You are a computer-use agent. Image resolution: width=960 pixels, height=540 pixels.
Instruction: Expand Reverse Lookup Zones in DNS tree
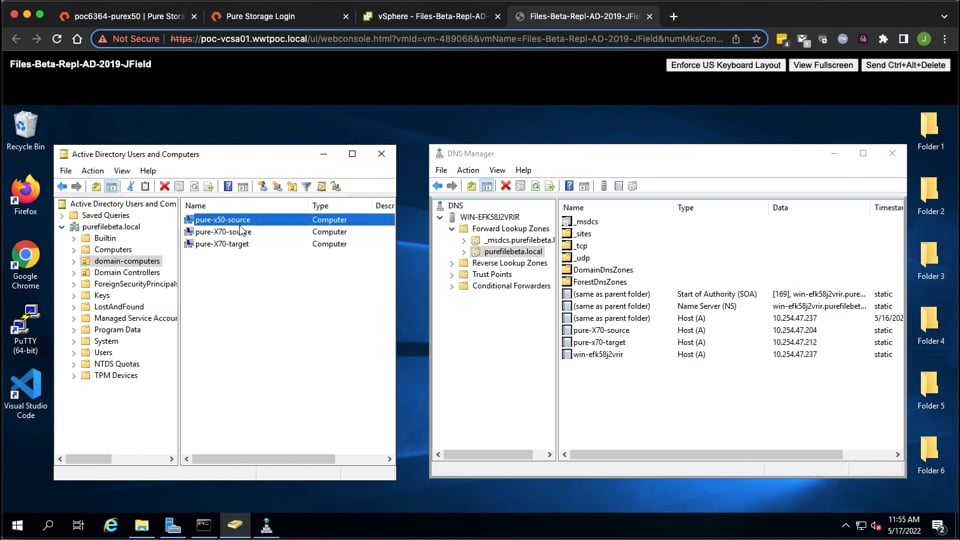click(x=452, y=263)
